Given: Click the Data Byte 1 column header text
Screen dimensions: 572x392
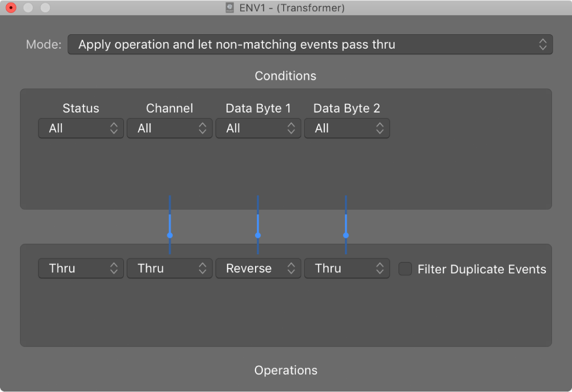Looking at the screenshot, I should click(x=258, y=108).
